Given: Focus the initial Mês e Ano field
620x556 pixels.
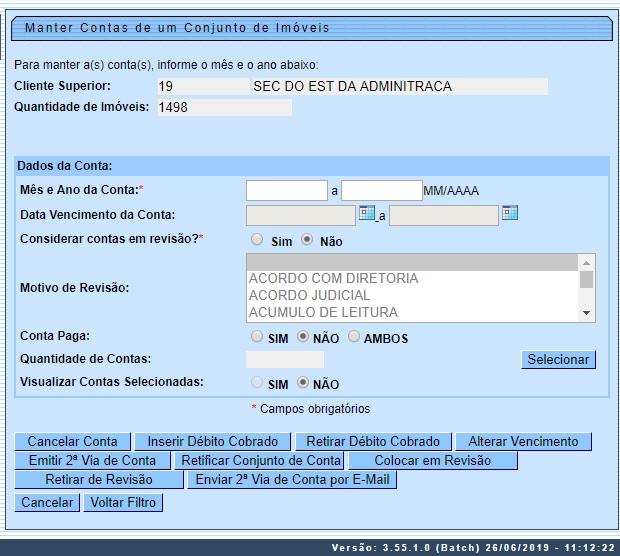Looking at the screenshot, I should [x=287, y=190].
